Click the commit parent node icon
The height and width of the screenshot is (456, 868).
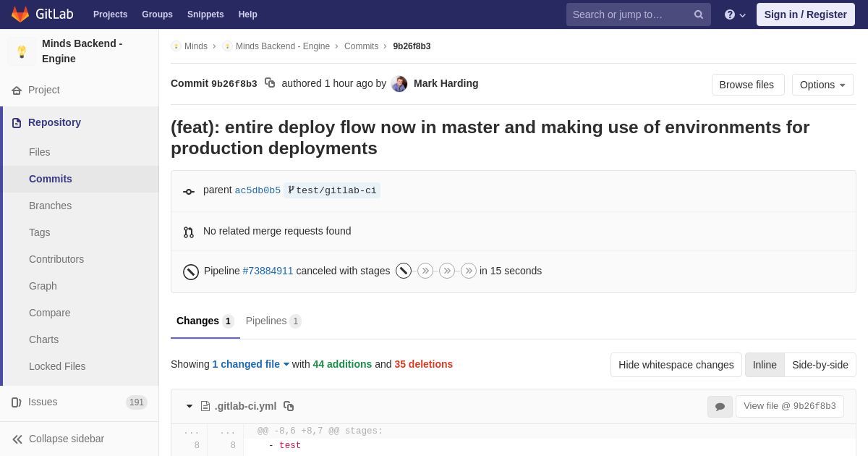point(189,192)
